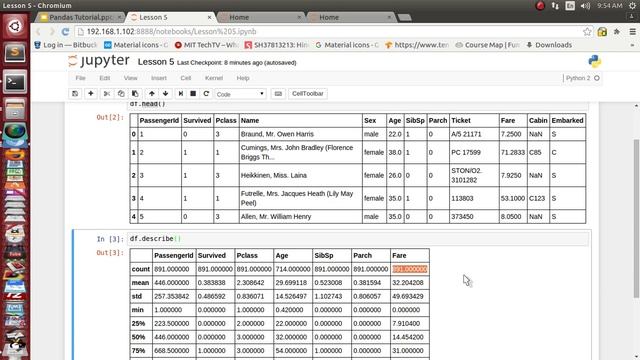Close the Lesson 5 tab
Image resolution: width=640 pixels, height=360 pixels.
pyautogui.click(x=209, y=17)
